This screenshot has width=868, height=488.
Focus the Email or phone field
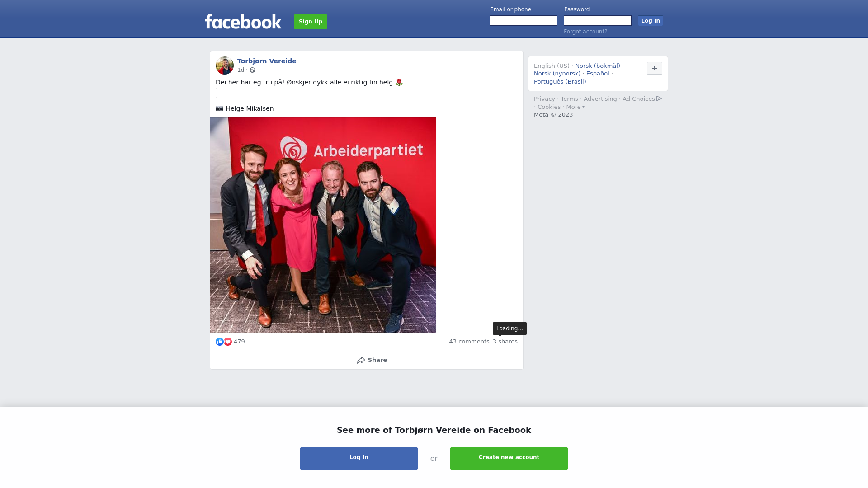coord(524,21)
